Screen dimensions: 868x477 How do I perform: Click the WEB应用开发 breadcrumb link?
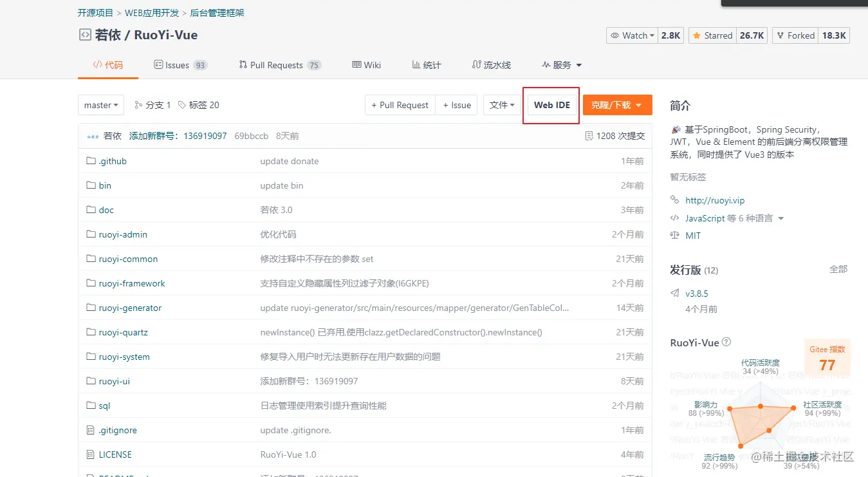pos(152,13)
